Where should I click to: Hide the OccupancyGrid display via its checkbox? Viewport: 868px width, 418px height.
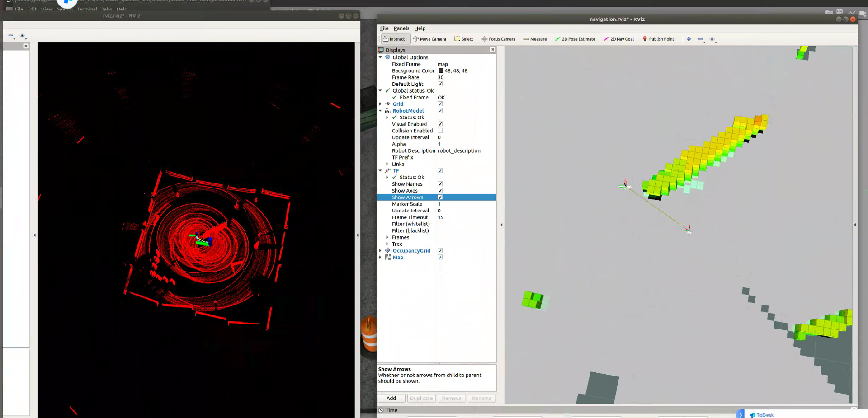pyautogui.click(x=440, y=250)
